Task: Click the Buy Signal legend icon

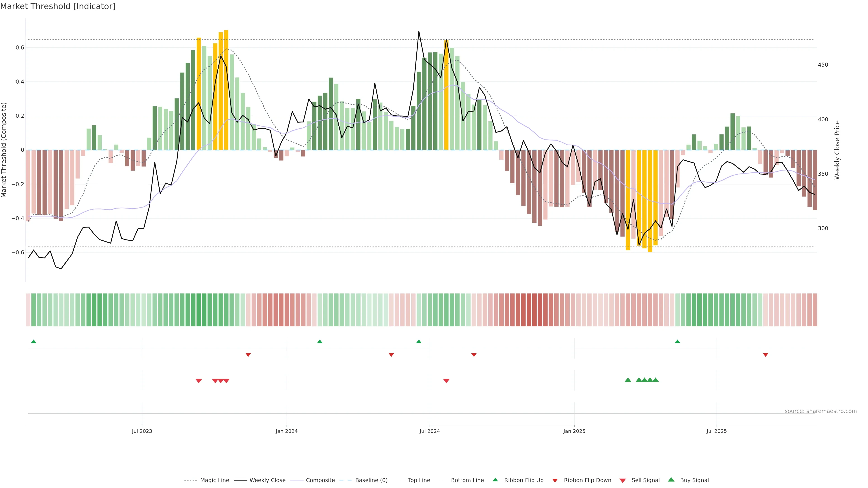Action: point(671,480)
